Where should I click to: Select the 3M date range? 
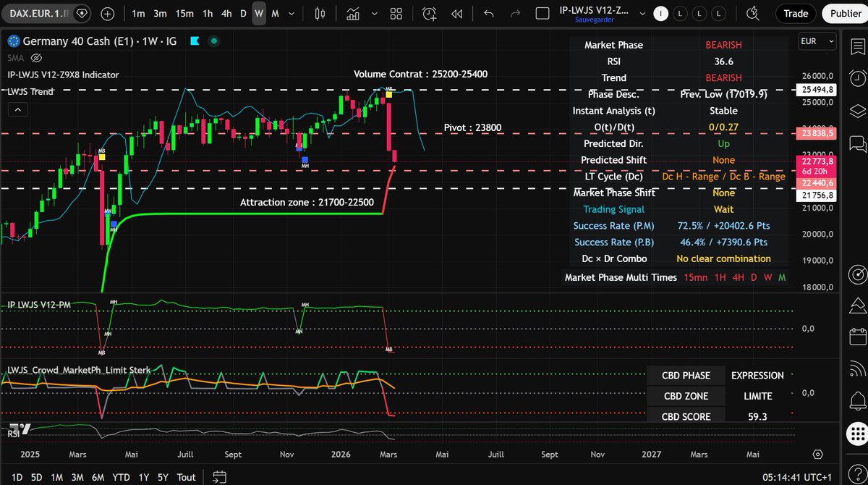77,477
